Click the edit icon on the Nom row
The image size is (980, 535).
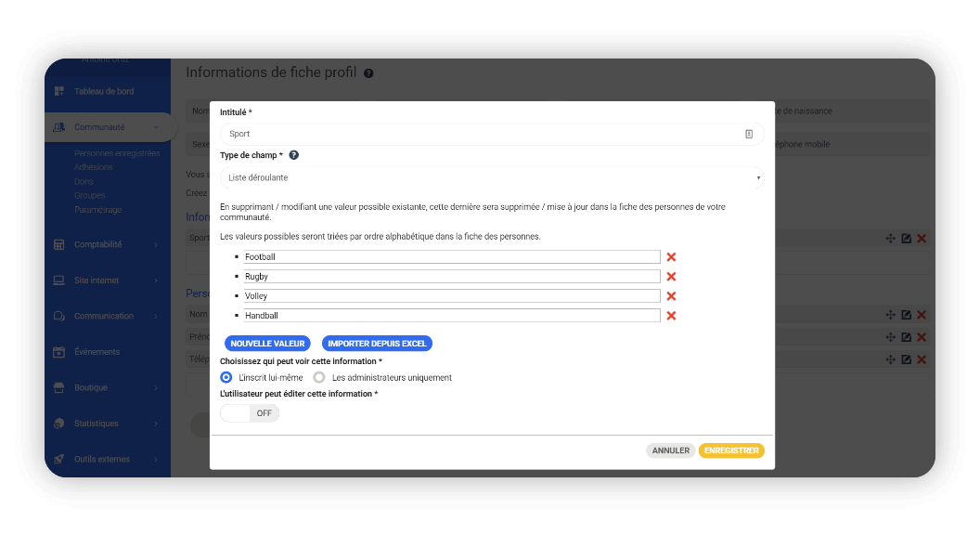point(907,315)
